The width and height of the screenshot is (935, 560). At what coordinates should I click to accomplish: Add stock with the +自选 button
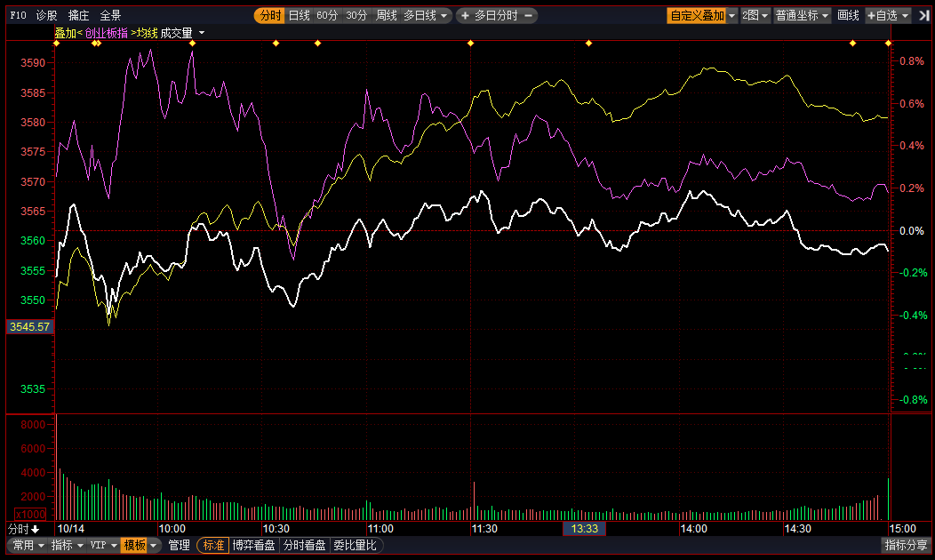pos(882,15)
